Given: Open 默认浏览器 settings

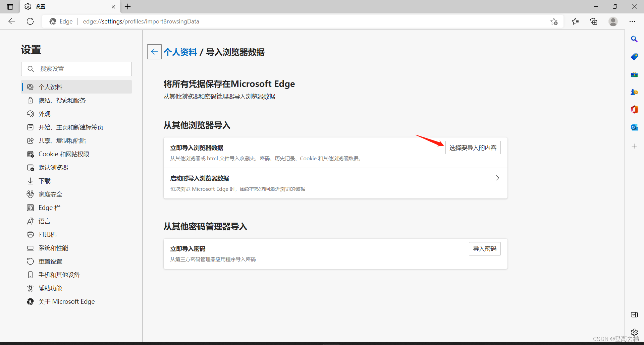Looking at the screenshot, I should tap(76, 167).
